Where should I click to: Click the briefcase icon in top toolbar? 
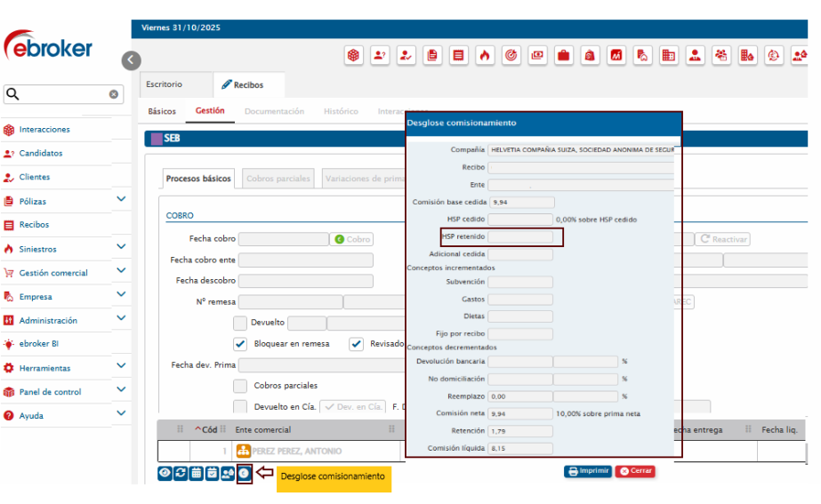(563, 55)
